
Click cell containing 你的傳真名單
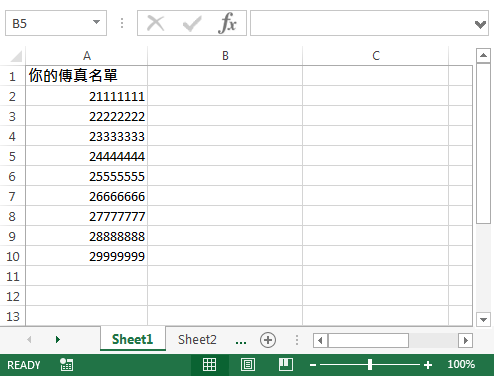click(87, 76)
